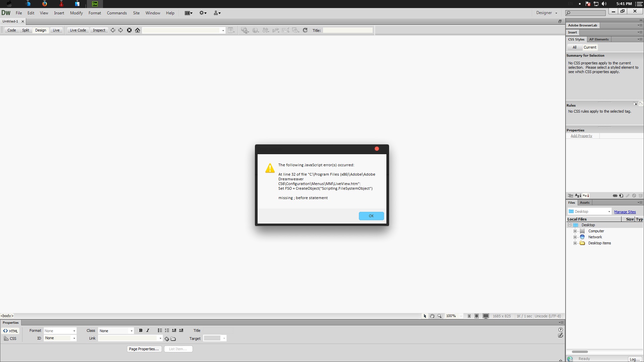Image resolution: width=644 pixels, height=362 pixels.
Task: Open Quick Tag Editor icon in Properties
Action: point(560,336)
